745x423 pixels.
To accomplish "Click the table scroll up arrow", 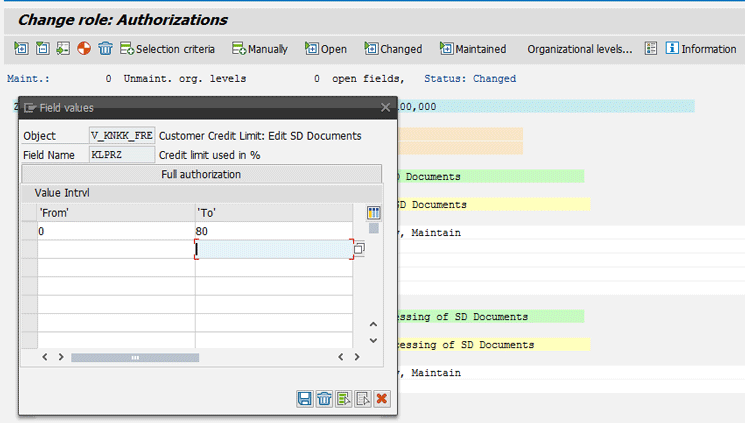I will click(373, 324).
